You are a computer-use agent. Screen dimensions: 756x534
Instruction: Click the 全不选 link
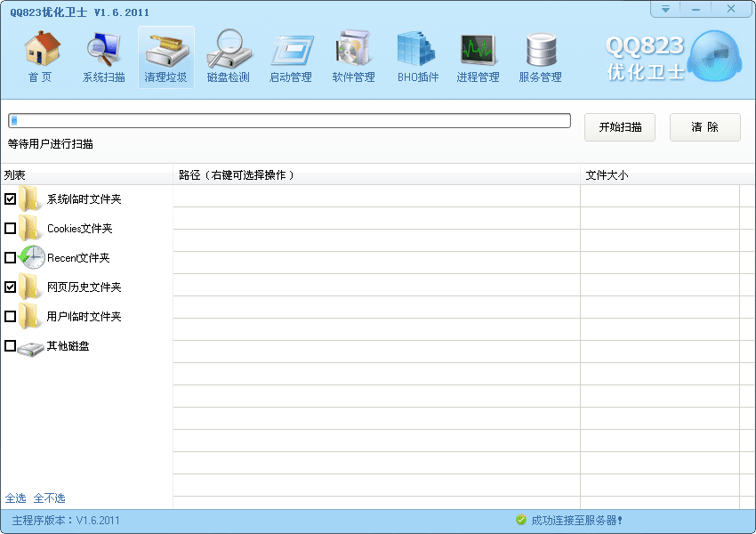pos(49,498)
